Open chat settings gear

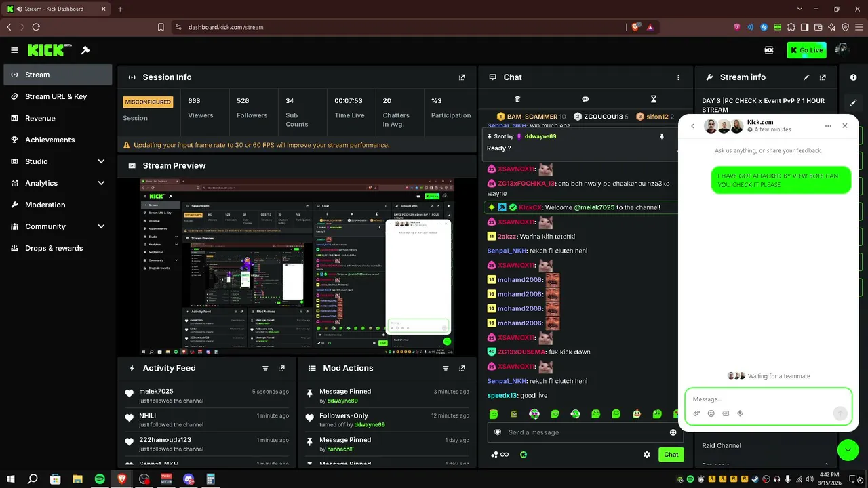[647, 455]
